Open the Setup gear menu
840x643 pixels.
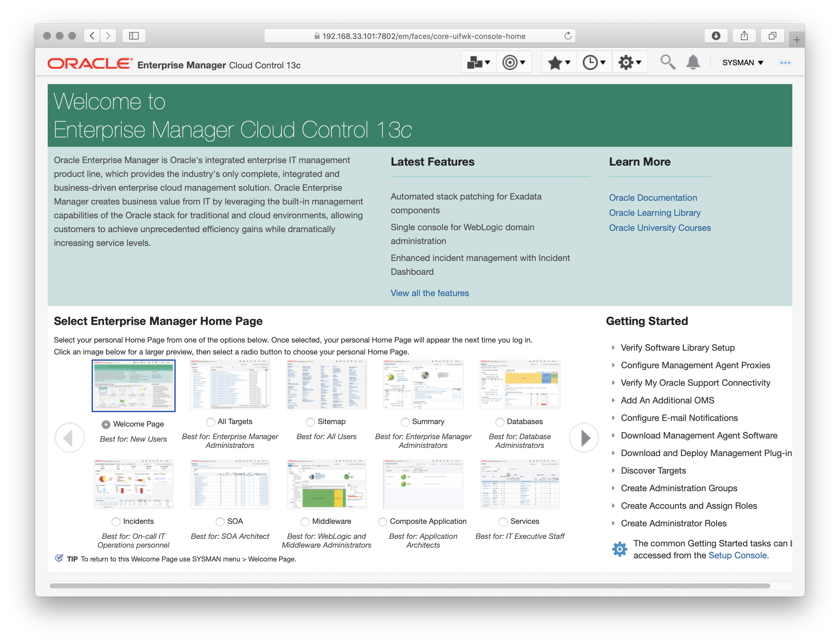[x=630, y=62]
